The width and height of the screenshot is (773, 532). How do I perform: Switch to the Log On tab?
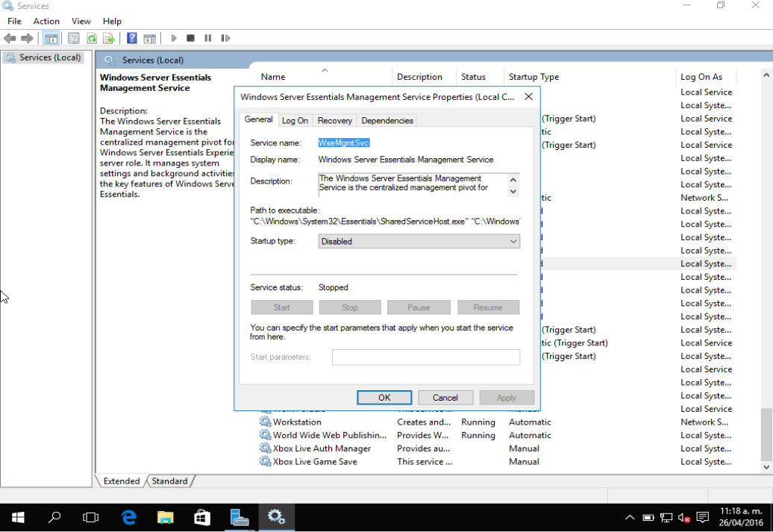tap(295, 120)
